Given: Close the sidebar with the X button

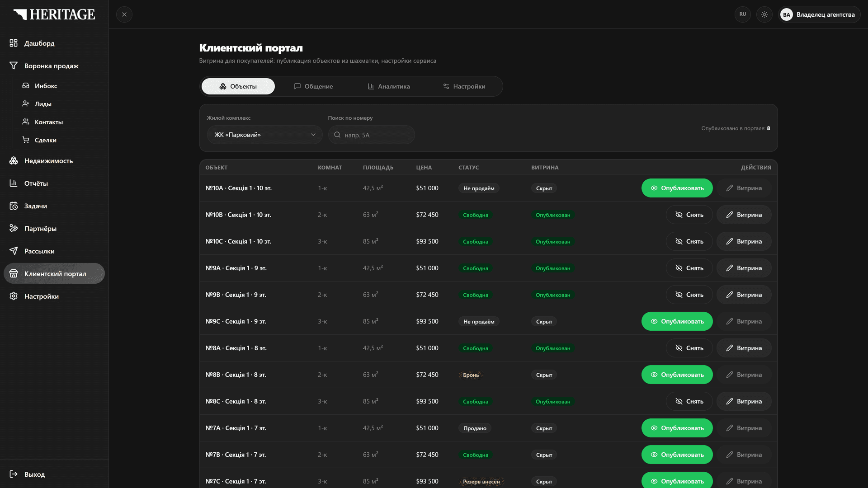Looking at the screenshot, I should tap(124, 14).
